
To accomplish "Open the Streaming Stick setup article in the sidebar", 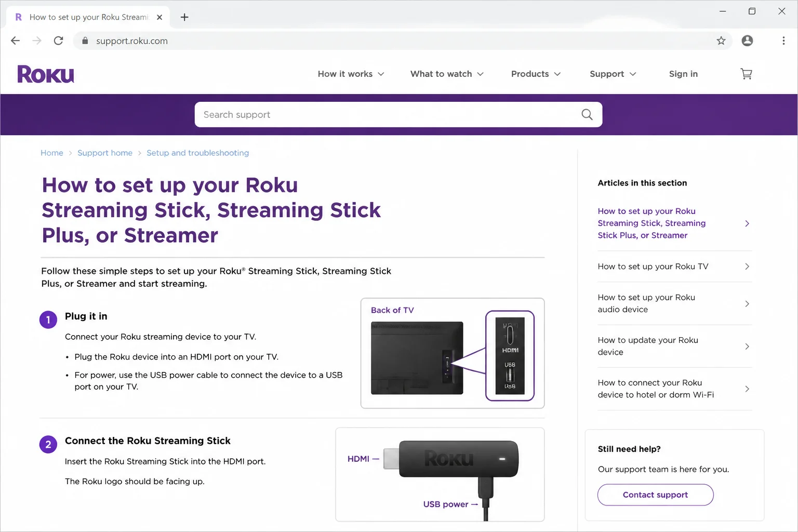I will pos(651,223).
